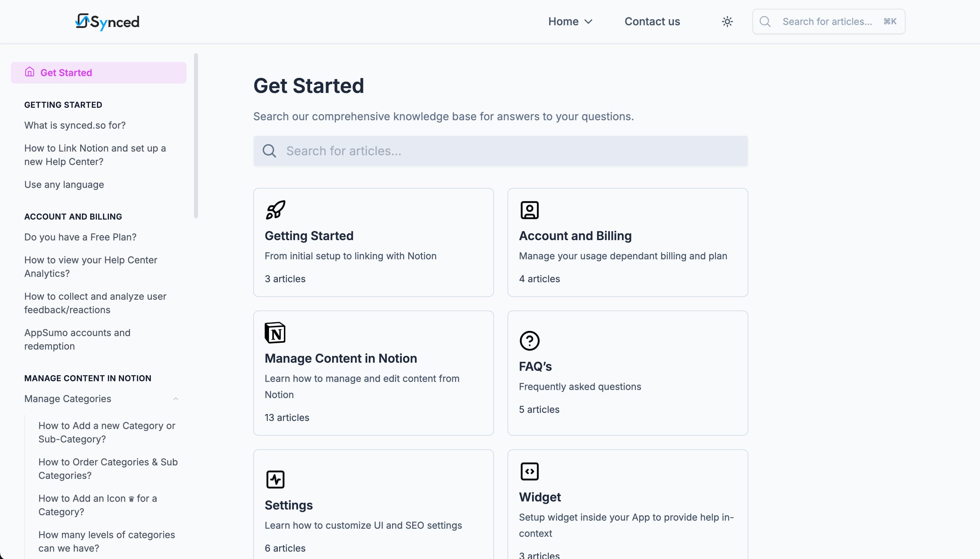Select the Get Started sidebar item
Viewport: 980px width, 559px height.
click(x=66, y=72)
